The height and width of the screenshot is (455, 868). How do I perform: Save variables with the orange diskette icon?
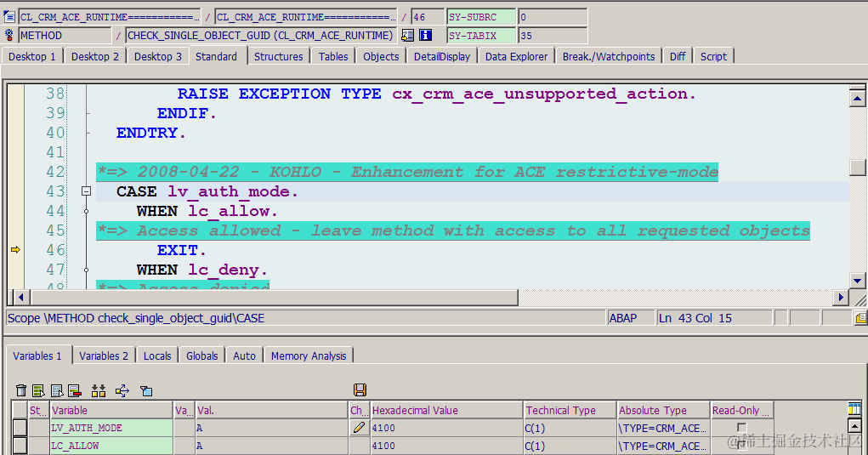360,390
